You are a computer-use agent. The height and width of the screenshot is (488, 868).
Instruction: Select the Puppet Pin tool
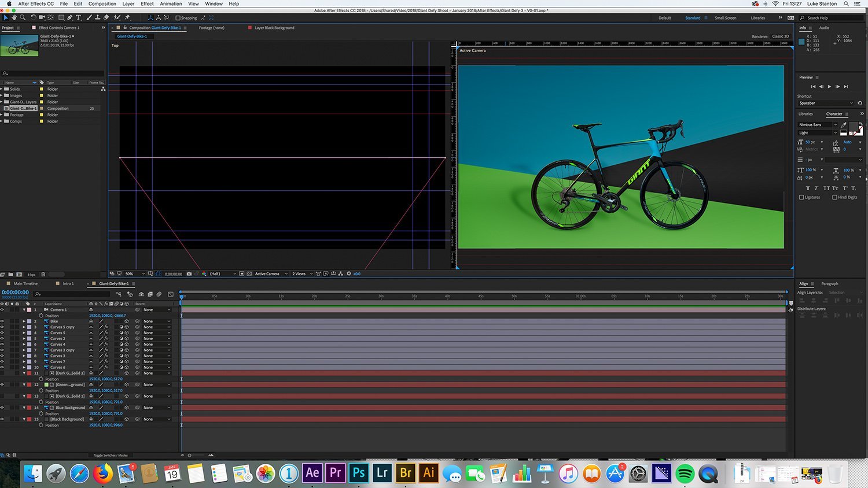point(128,17)
